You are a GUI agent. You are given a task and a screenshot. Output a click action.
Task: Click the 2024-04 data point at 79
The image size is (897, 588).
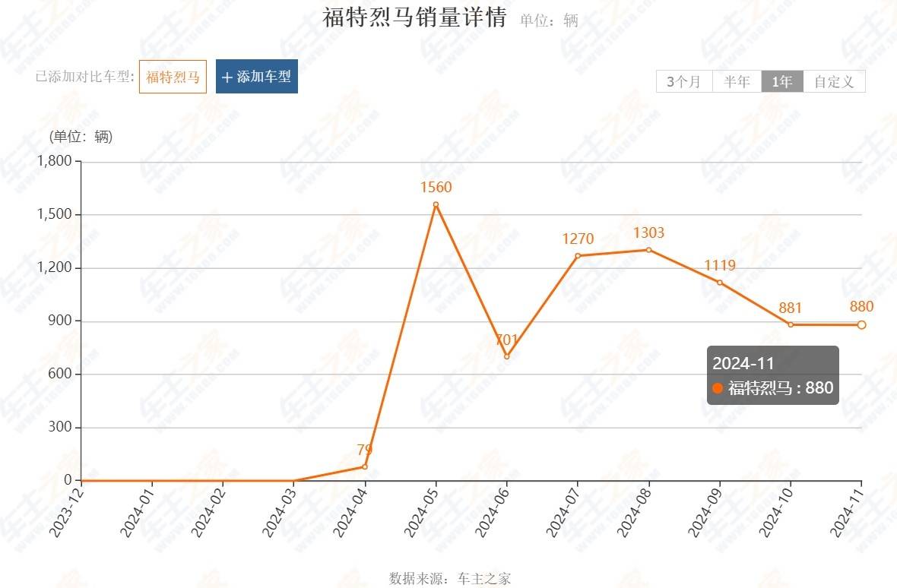(x=365, y=467)
